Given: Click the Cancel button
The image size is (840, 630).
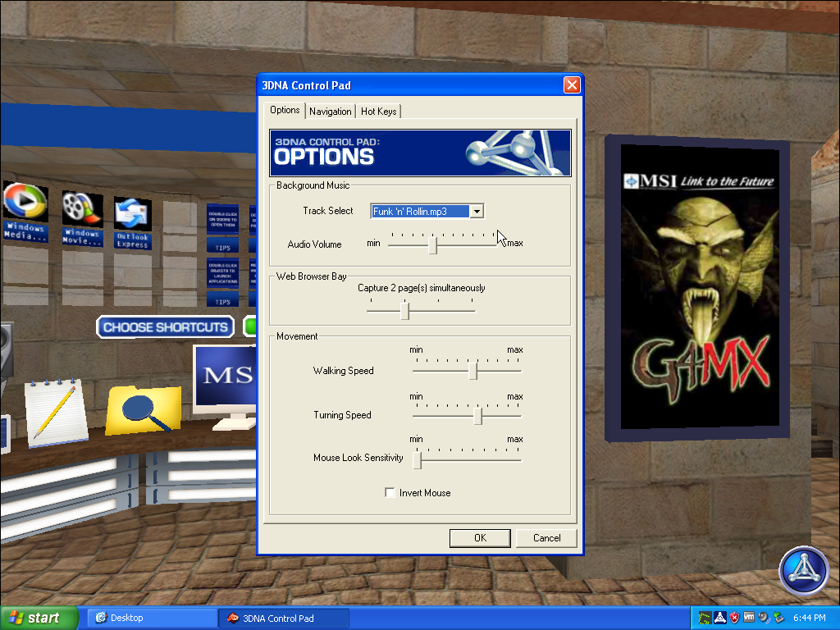Looking at the screenshot, I should (546, 538).
